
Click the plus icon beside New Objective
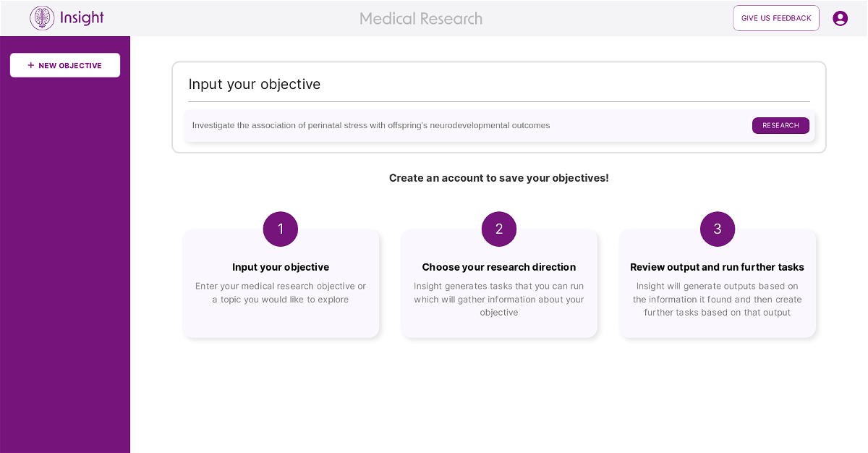click(31, 65)
